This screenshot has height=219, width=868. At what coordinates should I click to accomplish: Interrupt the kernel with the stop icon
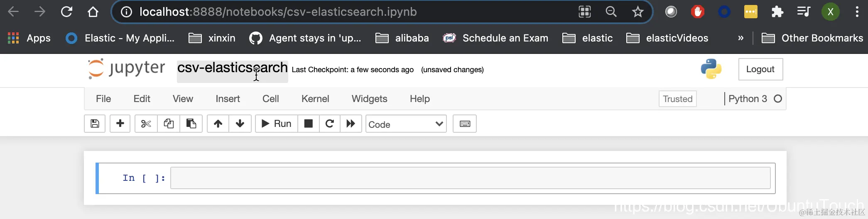[x=309, y=124]
